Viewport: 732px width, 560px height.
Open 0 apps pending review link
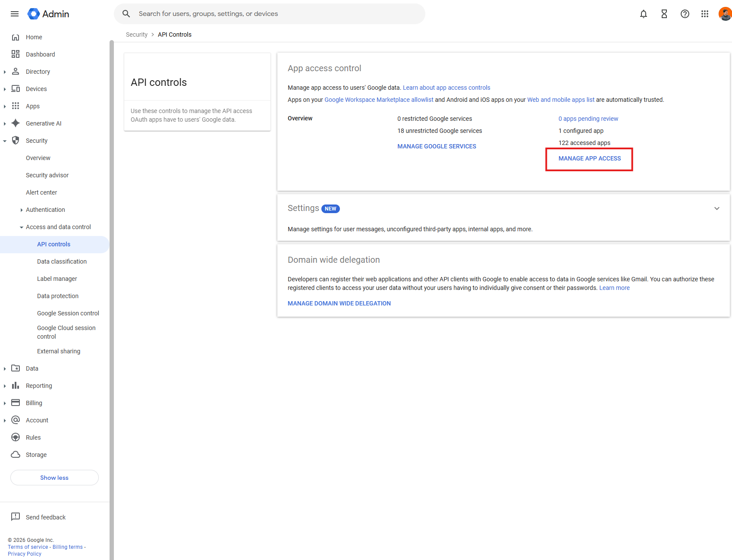[588, 119]
